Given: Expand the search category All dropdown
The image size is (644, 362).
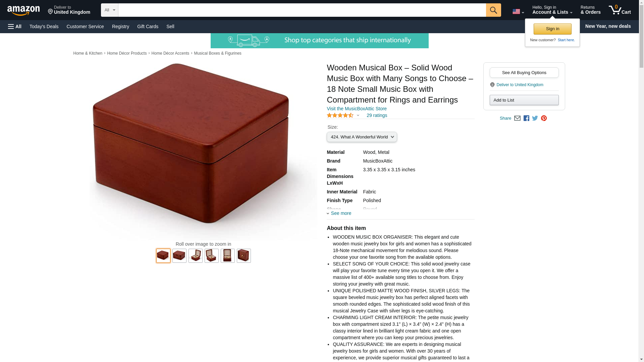Looking at the screenshot, I should pos(109,10).
